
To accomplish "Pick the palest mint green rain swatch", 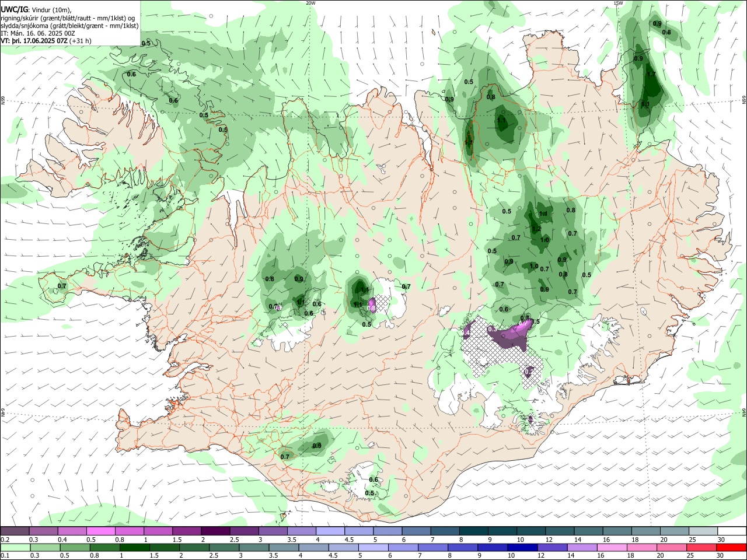I will 14,547.
